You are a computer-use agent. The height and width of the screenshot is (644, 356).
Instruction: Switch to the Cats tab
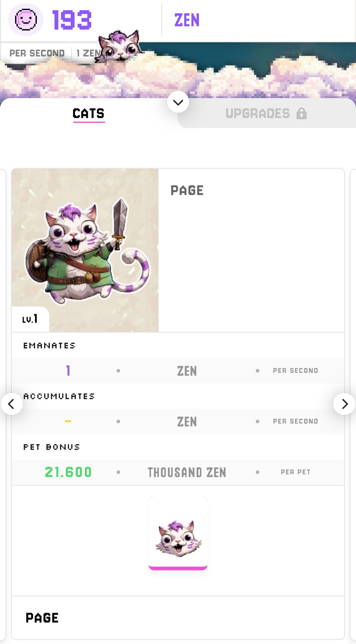(88, 114)
